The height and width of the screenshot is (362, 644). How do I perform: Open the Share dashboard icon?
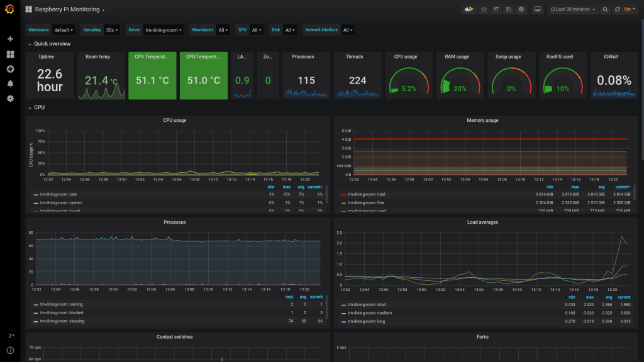tap(496, 9)
